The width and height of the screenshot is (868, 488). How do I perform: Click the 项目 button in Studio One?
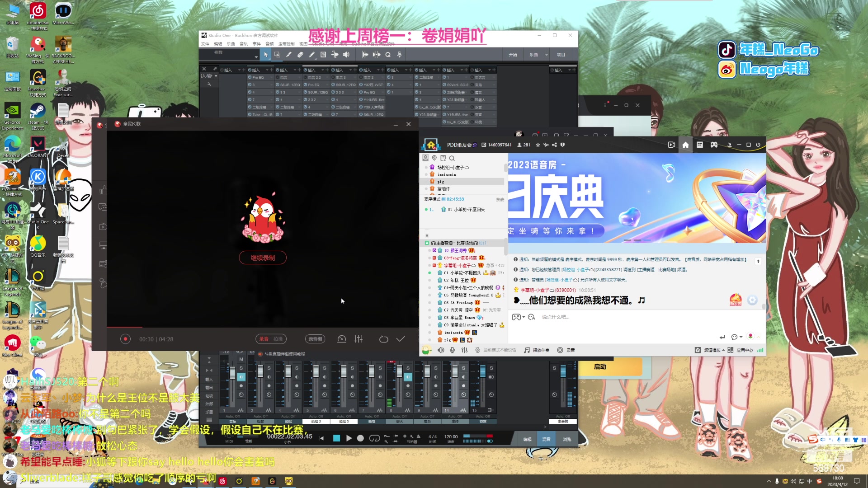click(x=561, y=55)
